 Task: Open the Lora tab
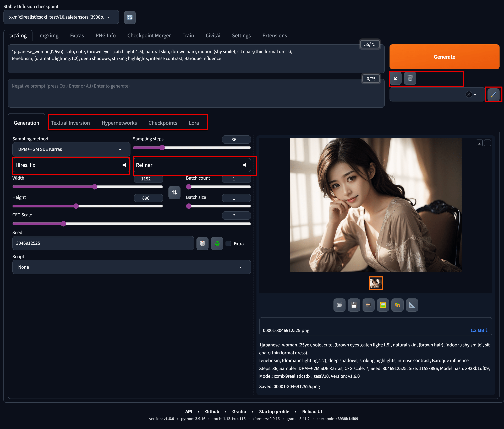[x=194, y=123]
